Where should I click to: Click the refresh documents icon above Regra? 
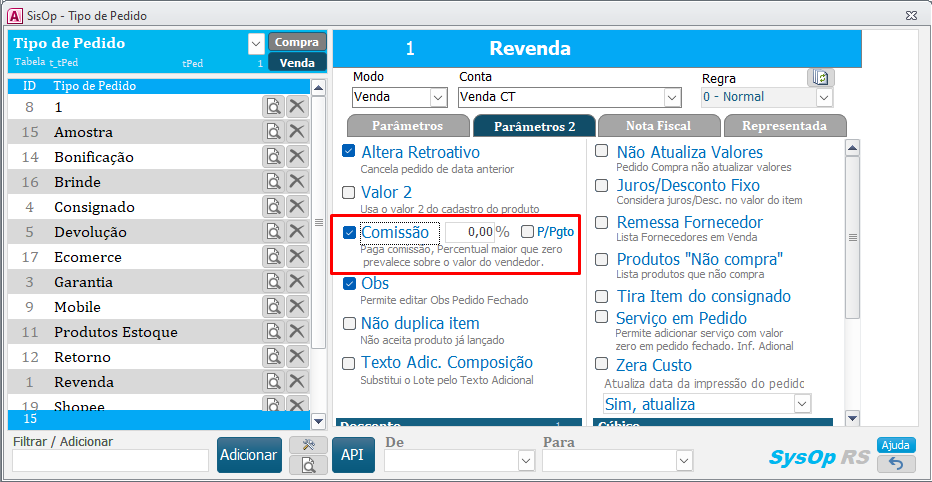tap(820, 77)
